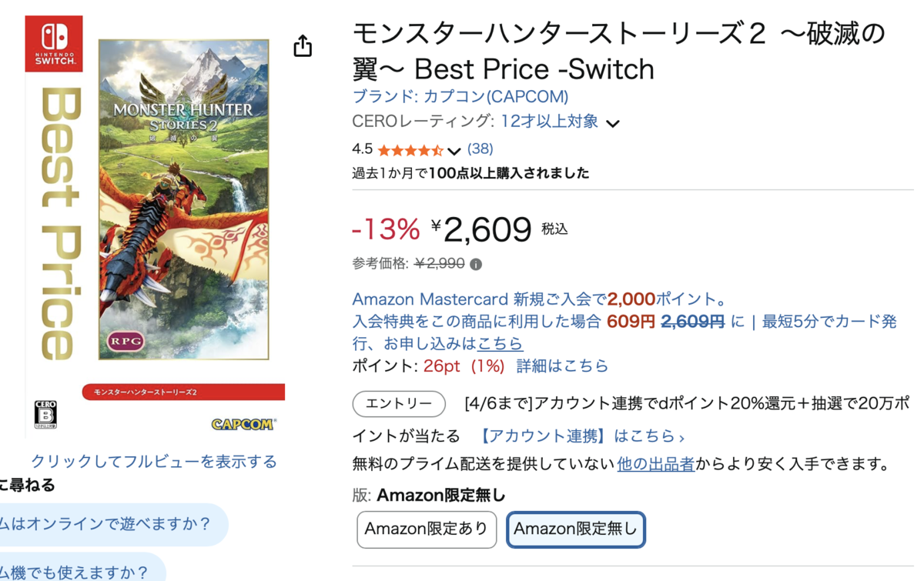Click the CERO B rating mark
Image resolution: width=924 pixels, height=581 pixels.
pyautogui.click(x=45, y=414)
